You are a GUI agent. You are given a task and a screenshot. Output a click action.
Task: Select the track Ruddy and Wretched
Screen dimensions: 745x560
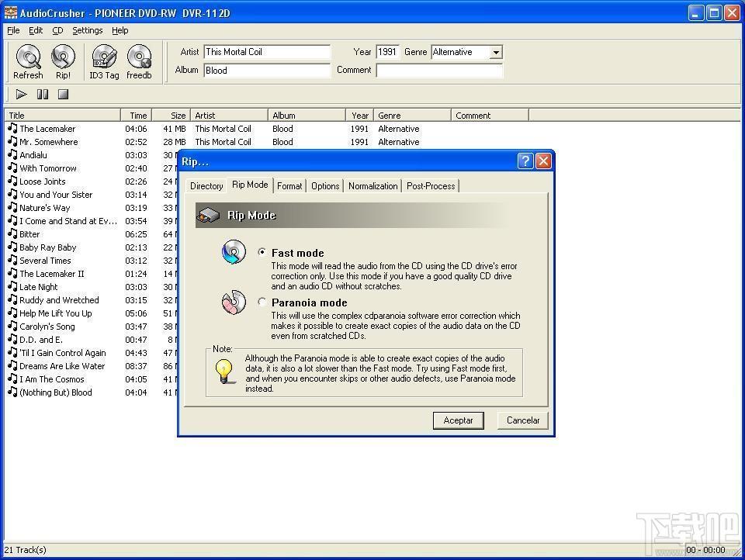(60, 300)
